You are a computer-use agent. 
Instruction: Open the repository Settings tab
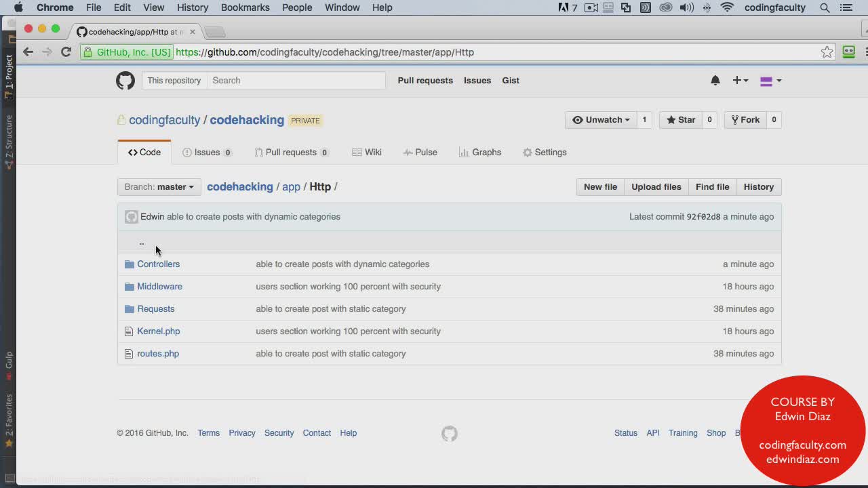545,152
